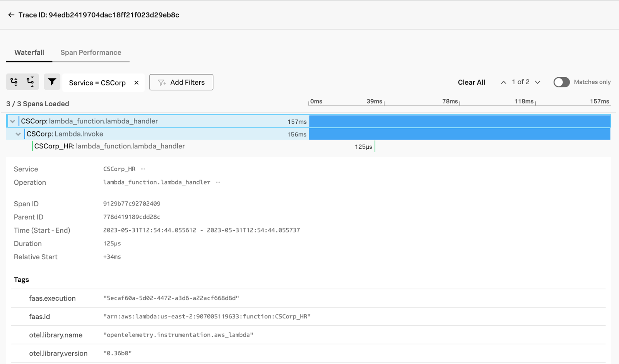Collapse the CSCorp Lambda.Invoke span
Viewport: 619px width, 364px height.
pyautogui.click(x=18, y=134)
